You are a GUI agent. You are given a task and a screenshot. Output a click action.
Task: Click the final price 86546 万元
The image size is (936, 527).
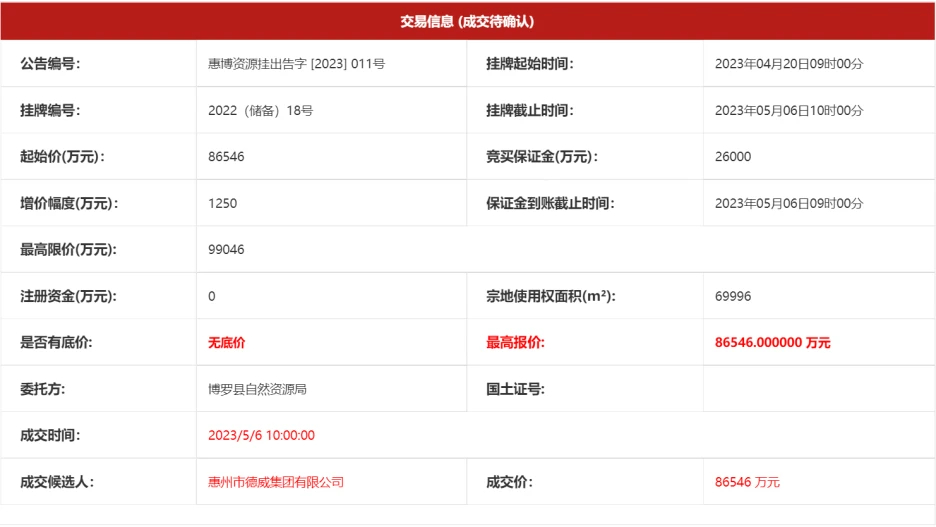click(x=747, y=482)
